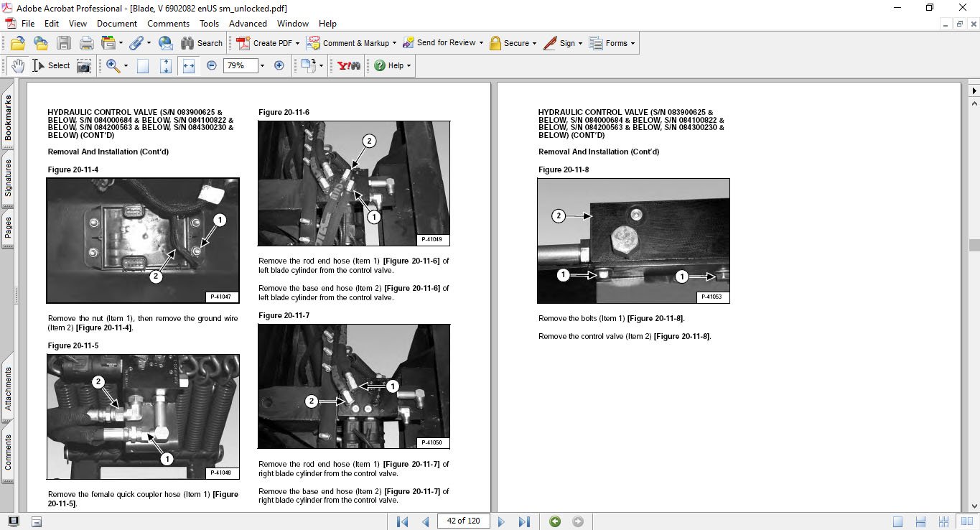Switch to Continuous page layout
This screenshot has width=980, height=530.
(x=921, y=521)
